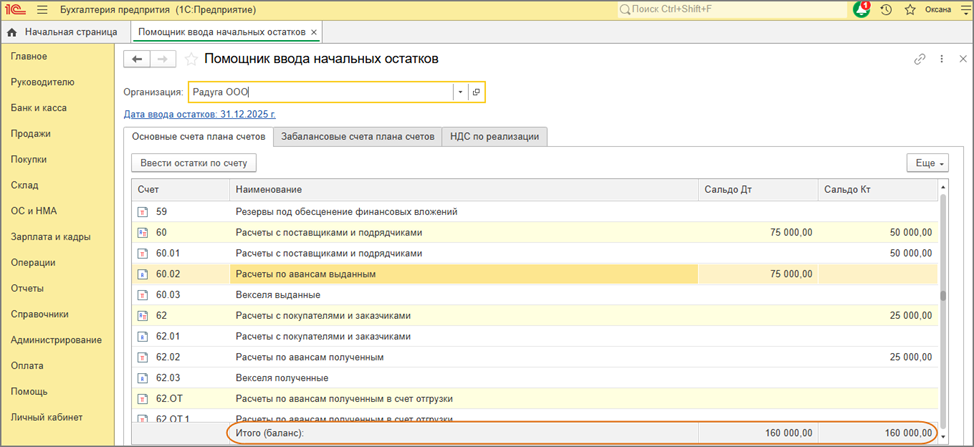
Task: Click the hamburger main menu icon
Action: (x=42, y=10)
